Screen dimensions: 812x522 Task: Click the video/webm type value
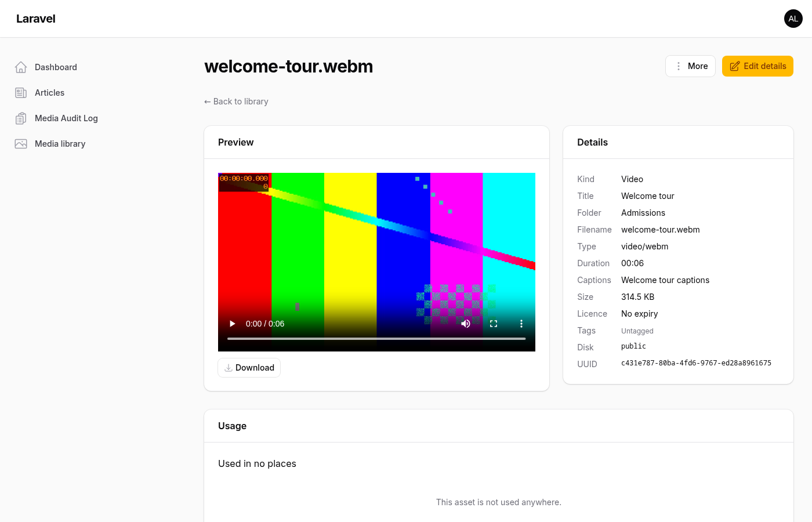point(645,246)
